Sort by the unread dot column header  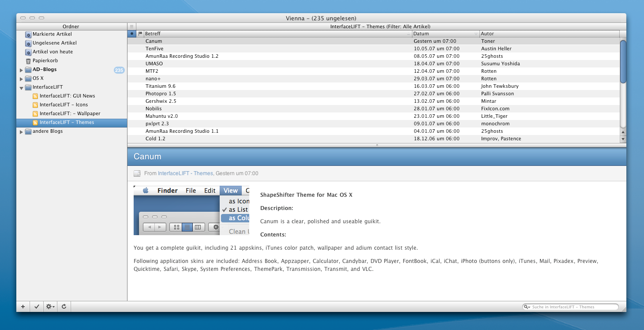point(132,34)
